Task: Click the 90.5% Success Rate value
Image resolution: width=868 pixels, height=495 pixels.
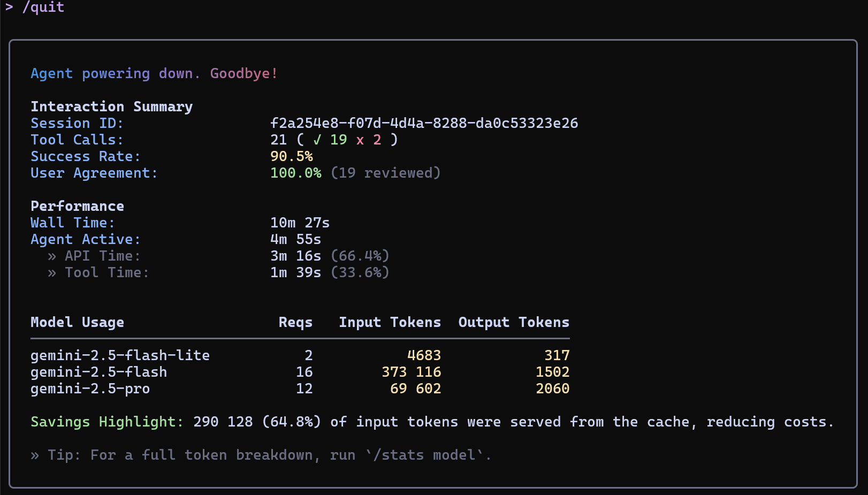Action: 291,157
